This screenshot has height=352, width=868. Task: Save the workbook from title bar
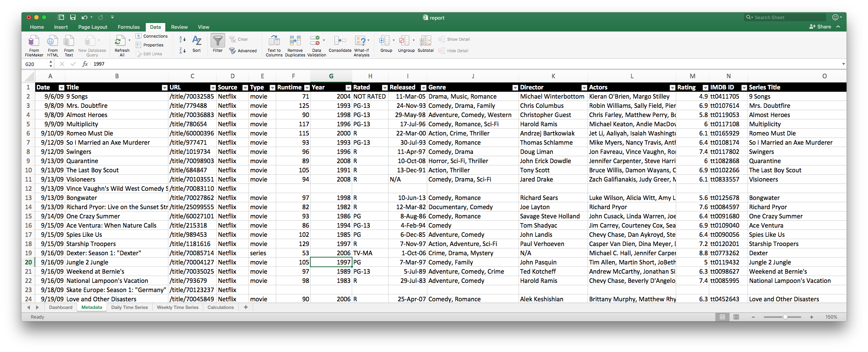[73, 17]
